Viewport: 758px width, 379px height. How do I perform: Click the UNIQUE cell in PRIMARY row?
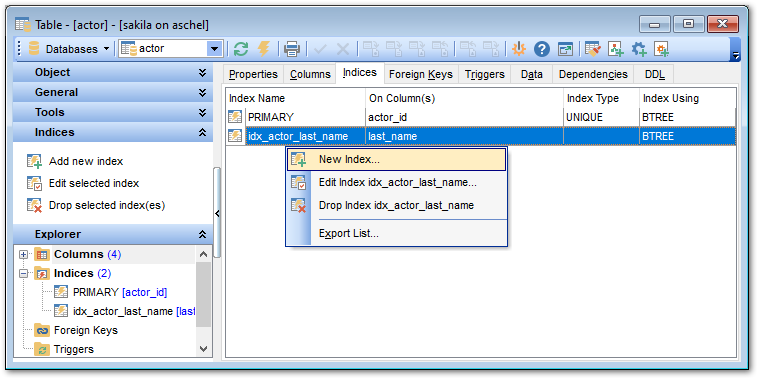tap(601, 117)
